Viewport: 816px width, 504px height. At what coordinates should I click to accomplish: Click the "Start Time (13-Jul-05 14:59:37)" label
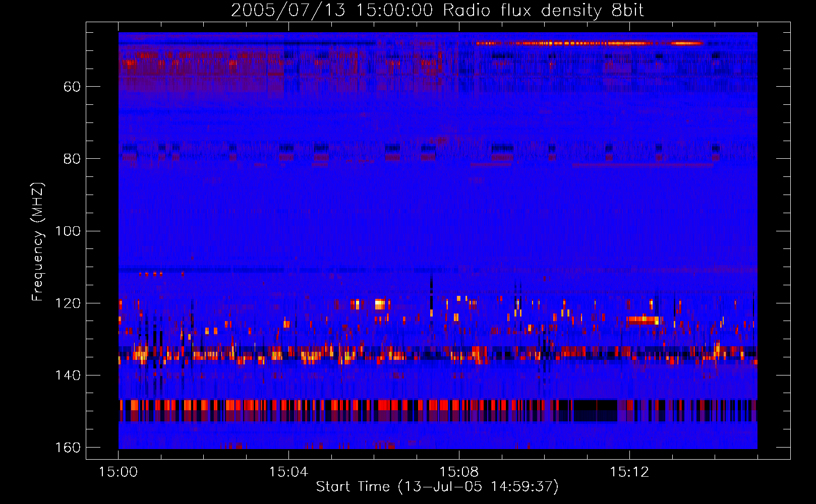click(x=437, y=487)
